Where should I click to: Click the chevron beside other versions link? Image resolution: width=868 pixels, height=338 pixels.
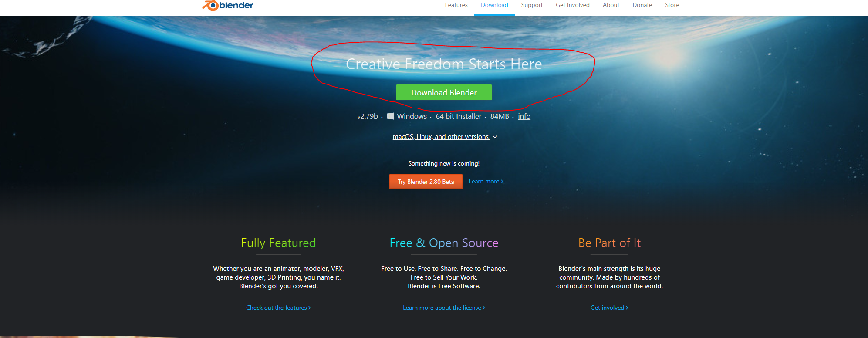[495, 137]
